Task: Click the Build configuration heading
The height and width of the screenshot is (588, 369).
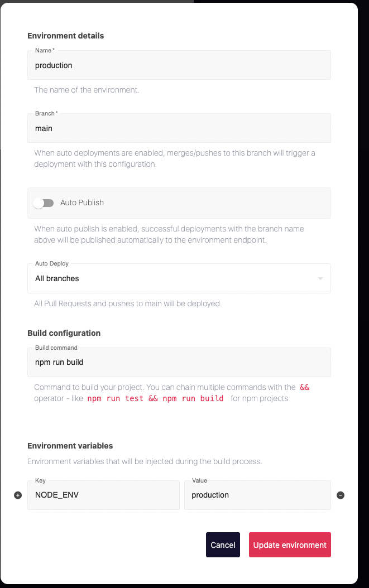Action: coord(64,332)
